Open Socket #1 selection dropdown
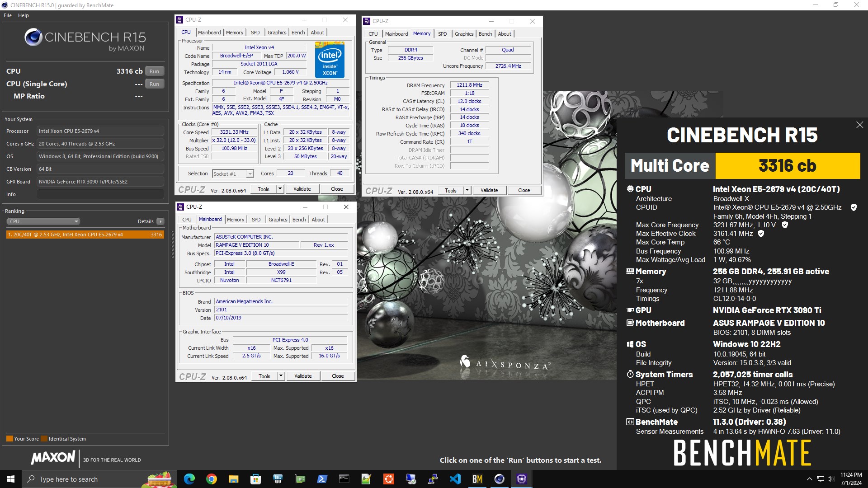Image resolution: width=868 pixels, height=488 pixels. pyautogui.click(x=233, y=174)
